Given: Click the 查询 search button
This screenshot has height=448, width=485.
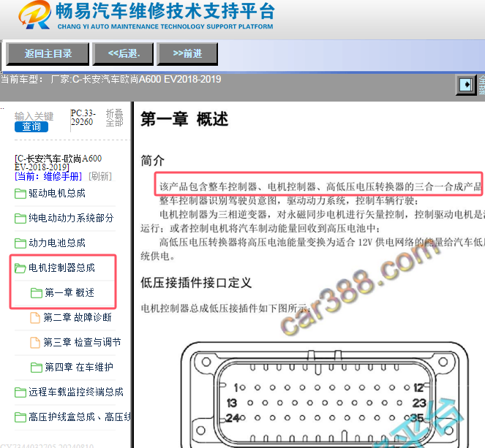Looking at the screenshot, I should (31, 126).
